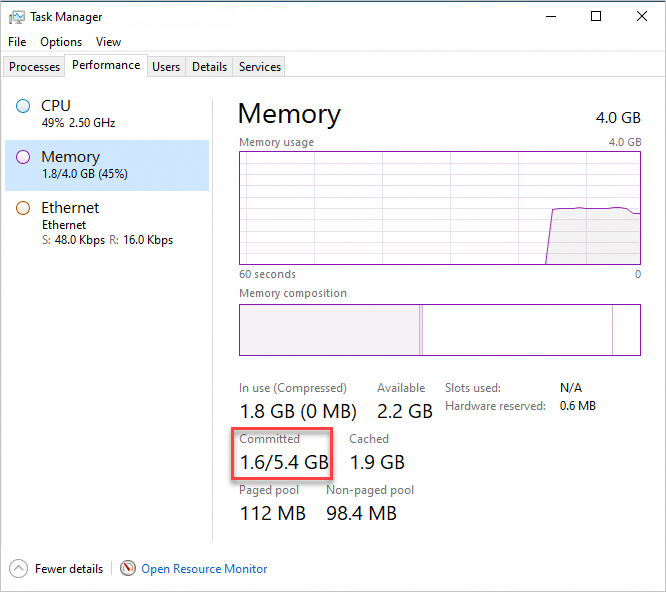Switch to the Services tab

pos(260,67)
